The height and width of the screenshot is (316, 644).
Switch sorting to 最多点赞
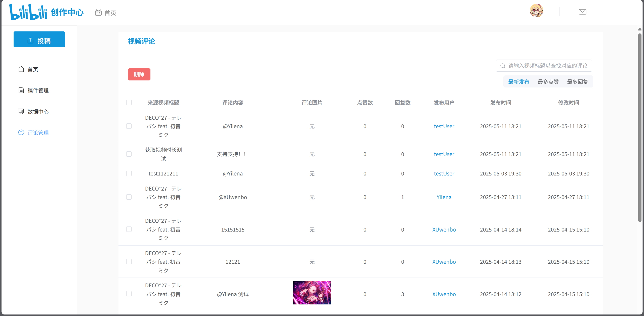click(548, 82)
